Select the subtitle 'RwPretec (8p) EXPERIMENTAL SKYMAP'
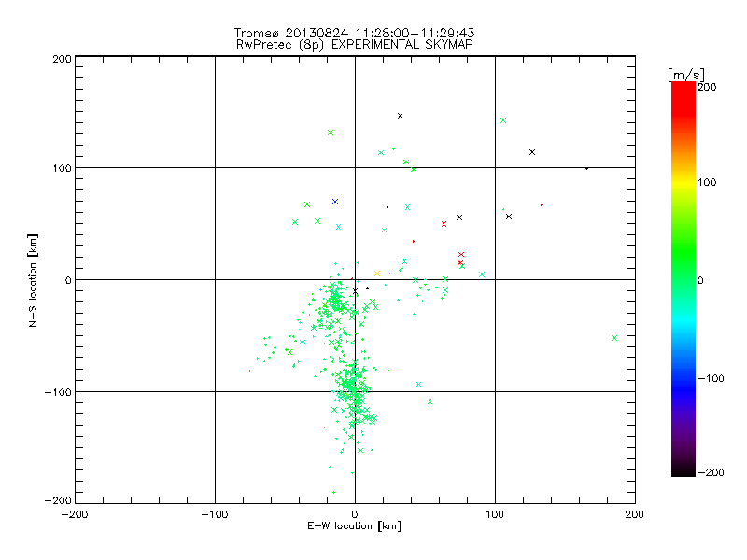 [355, 44]
